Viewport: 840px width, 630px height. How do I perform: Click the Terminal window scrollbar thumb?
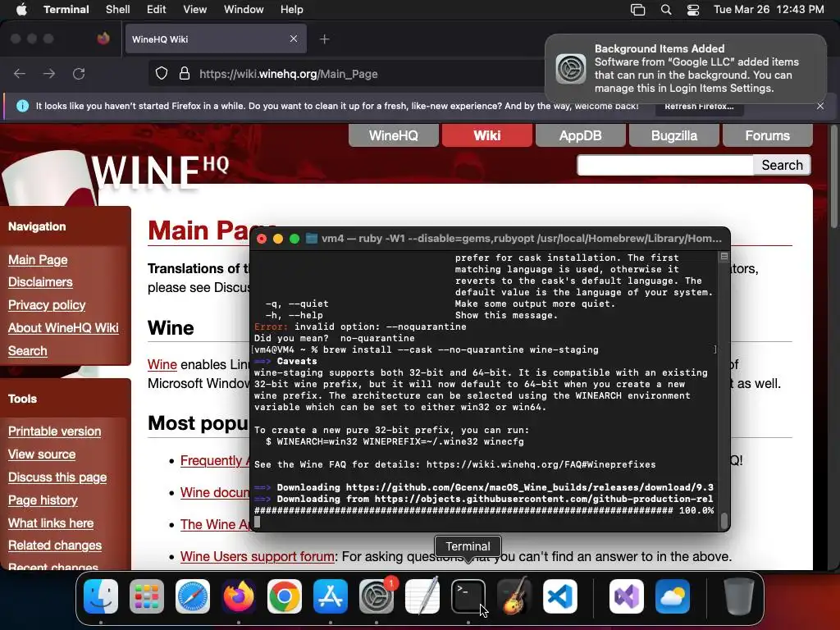724,520
